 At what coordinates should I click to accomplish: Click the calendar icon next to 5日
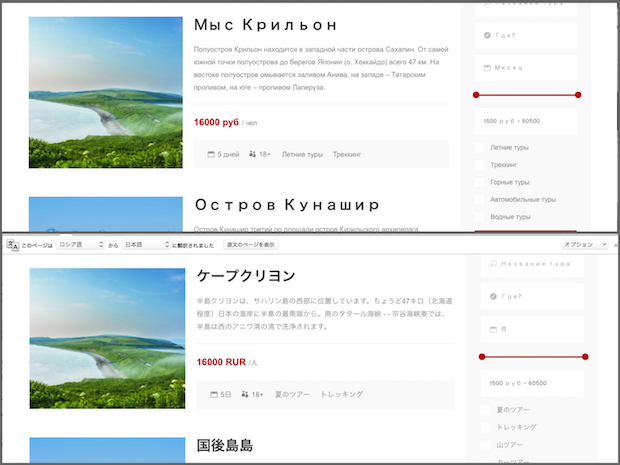tap(213, 395)
